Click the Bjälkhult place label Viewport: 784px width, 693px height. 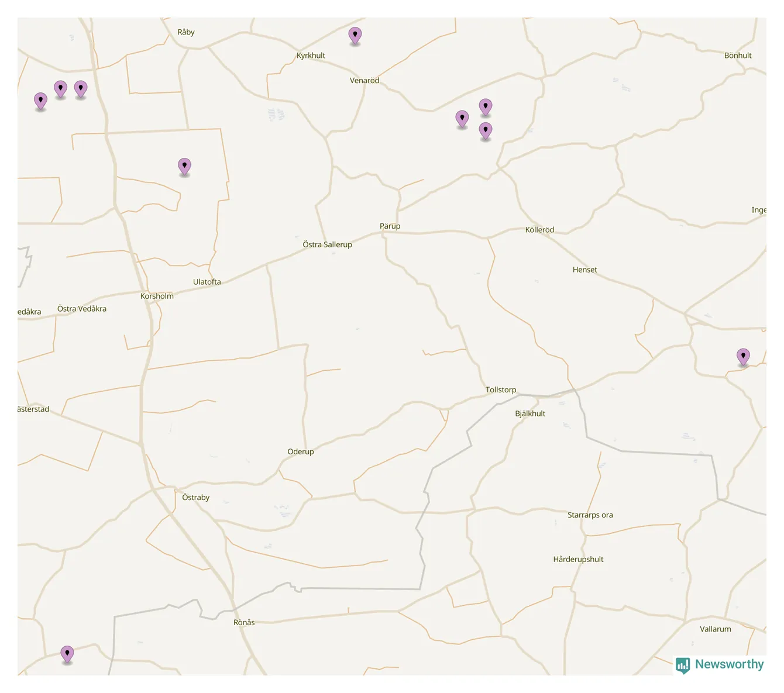coord(530,413)
